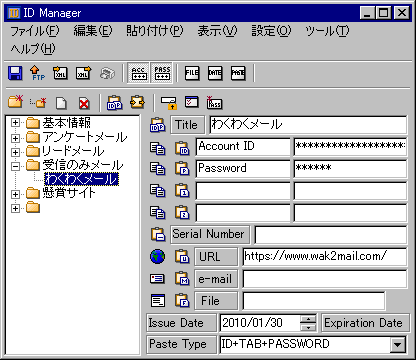
Task: Click the Title field showing わくわくメール
Action: (x=308, y=125)
